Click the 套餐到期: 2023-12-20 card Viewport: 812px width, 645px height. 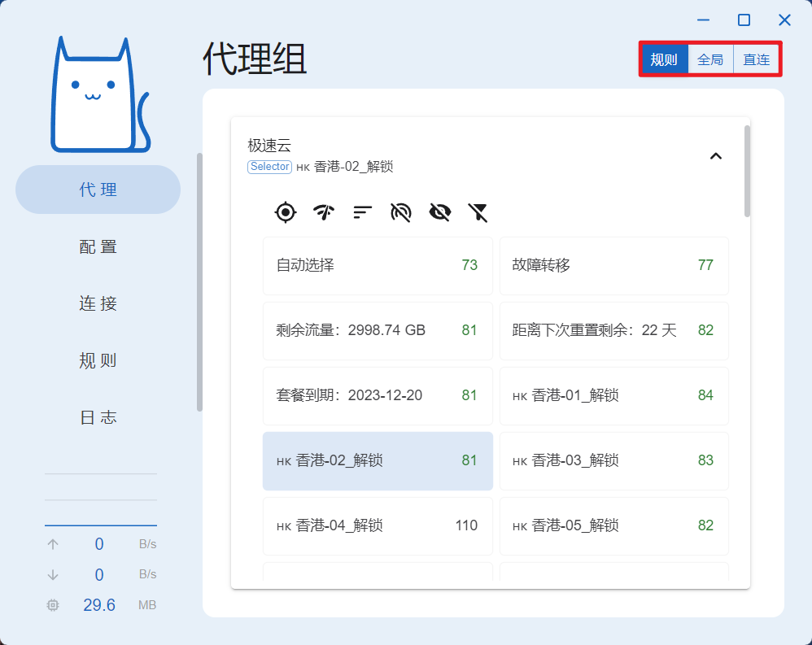pos(378,396)
